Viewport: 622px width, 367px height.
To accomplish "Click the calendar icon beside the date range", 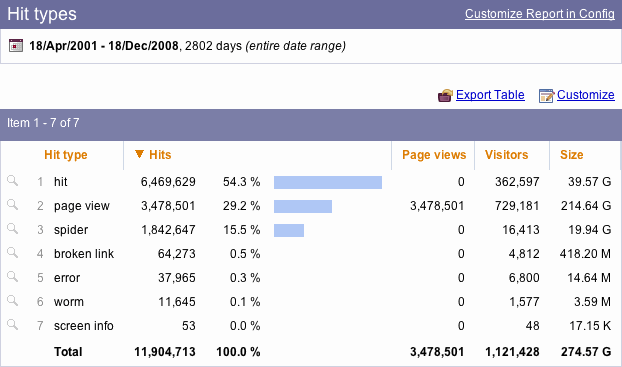I will (16, 46).
